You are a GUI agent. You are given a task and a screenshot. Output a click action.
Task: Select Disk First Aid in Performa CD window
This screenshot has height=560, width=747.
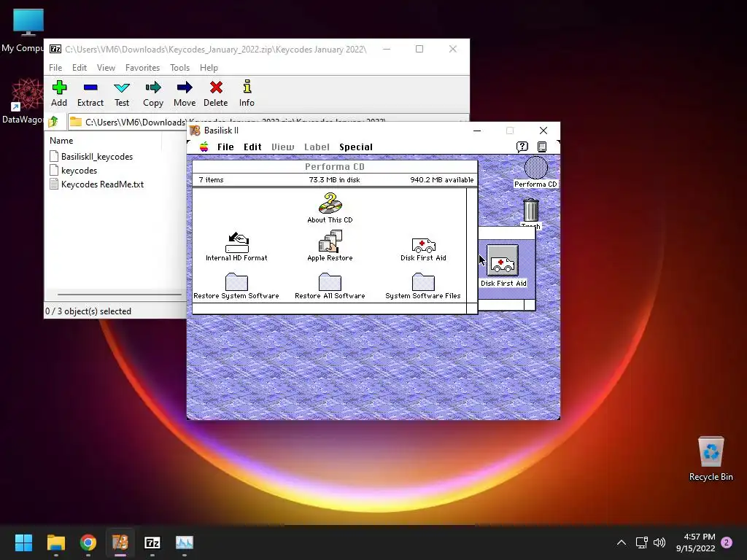[x=423, y=250]
